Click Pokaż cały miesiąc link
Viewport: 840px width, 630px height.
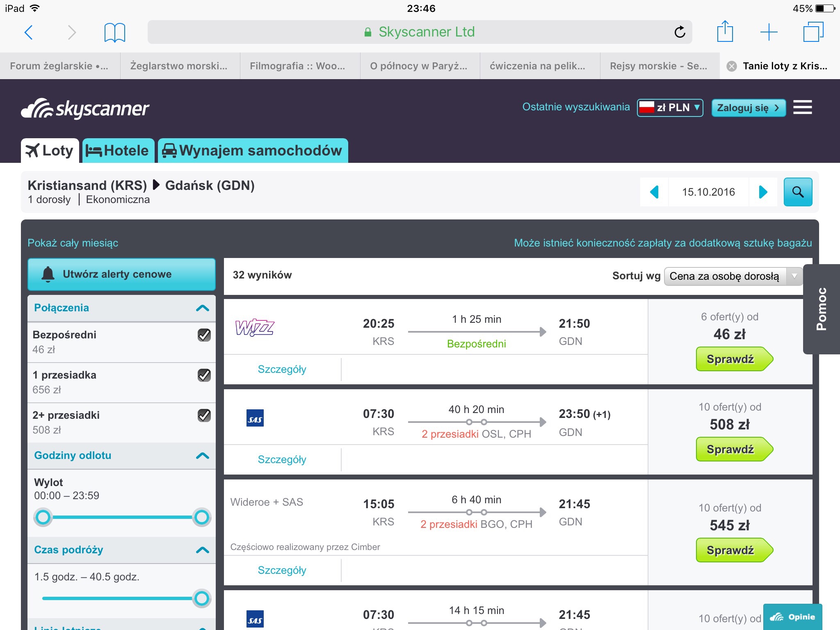pos(73,243)
